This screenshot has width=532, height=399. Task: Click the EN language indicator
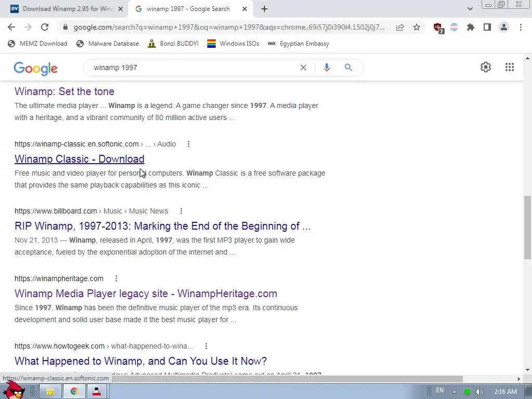click(x=440, y=390)
